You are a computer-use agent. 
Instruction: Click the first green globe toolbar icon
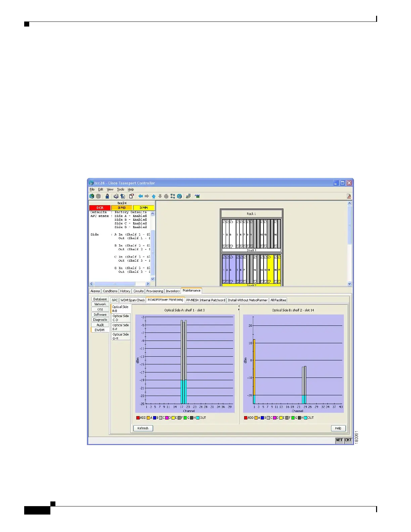(x=92, y=196)
